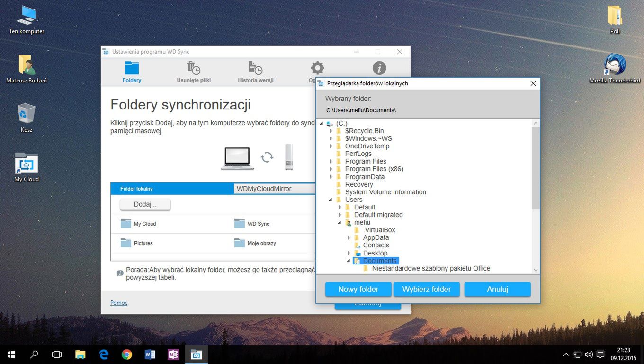The image size is (644, 364).
Task: Open Action Center notifications icon
Action: point(600,355)
